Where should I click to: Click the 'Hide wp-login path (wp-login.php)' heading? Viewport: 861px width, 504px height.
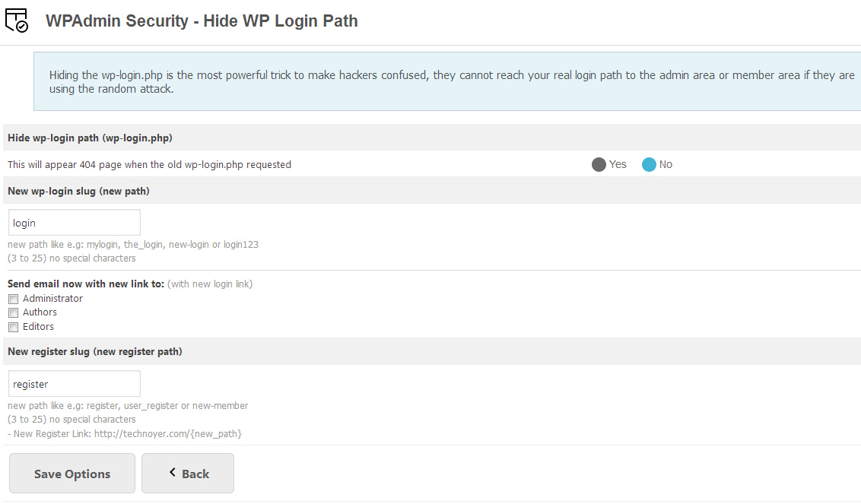pyautogui.click(x=90, y=138)
